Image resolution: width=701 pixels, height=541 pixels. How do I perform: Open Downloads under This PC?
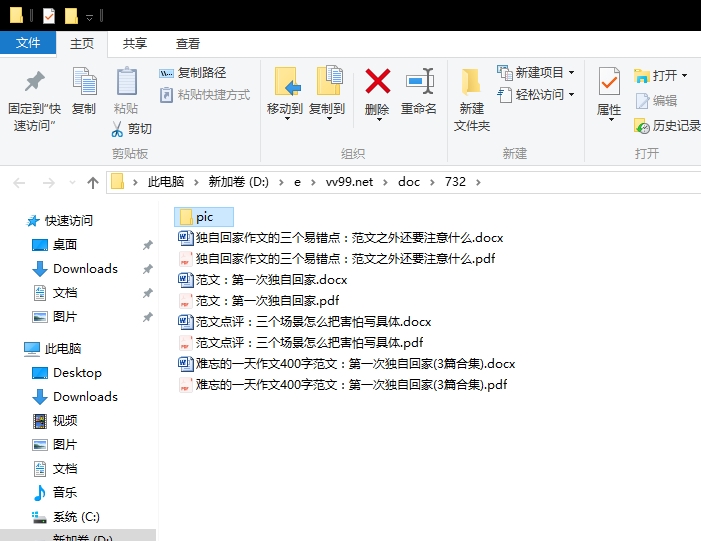click(x=75, y=397)
